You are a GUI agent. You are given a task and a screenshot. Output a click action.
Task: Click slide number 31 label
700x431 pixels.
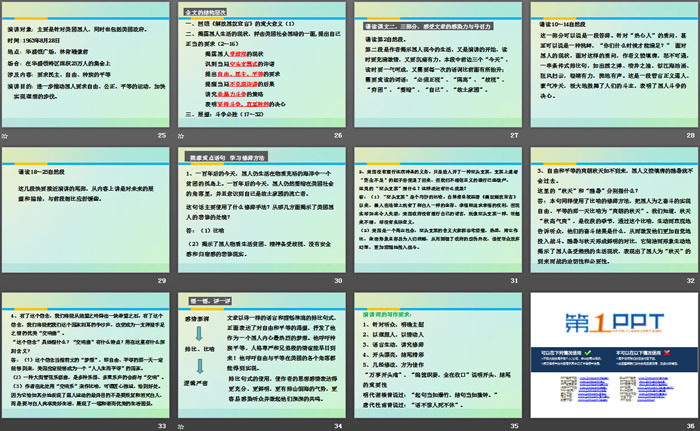[514, 280]
